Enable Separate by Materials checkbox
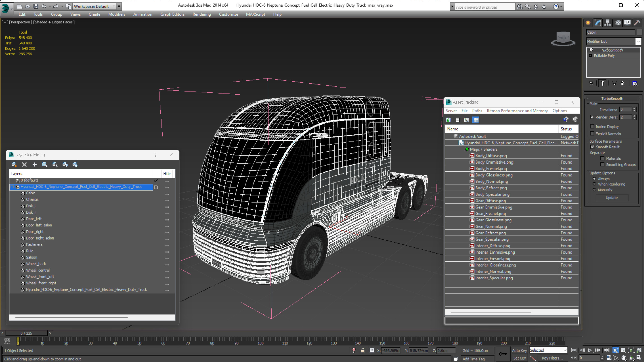Viewport: 644px width, 362px height. point(602,158)
